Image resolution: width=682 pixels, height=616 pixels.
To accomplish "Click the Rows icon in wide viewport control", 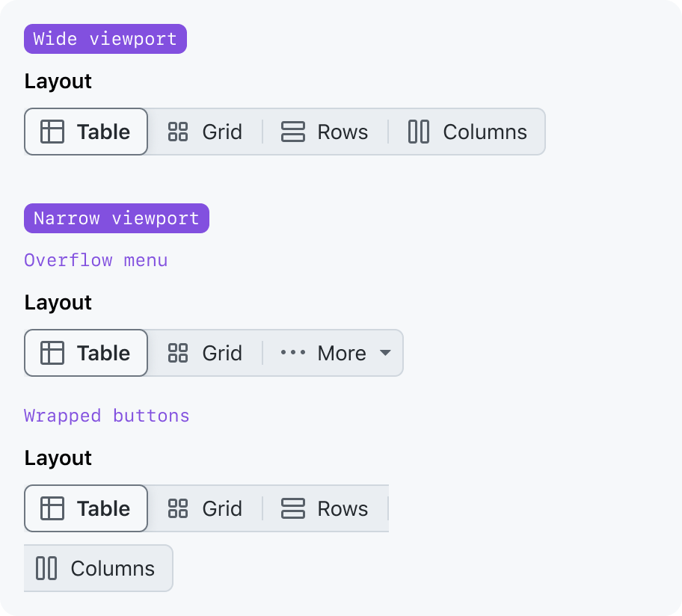I will [292, 132].
